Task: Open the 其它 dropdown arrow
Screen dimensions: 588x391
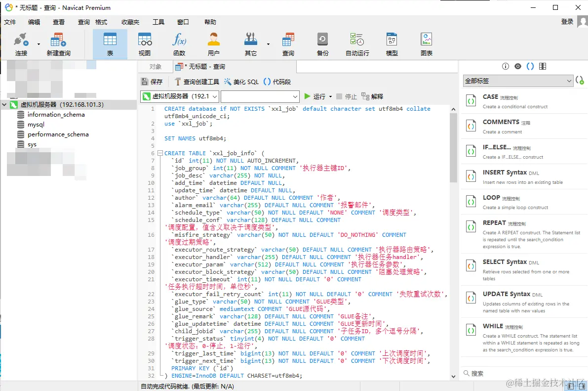Action: [268, 44]
